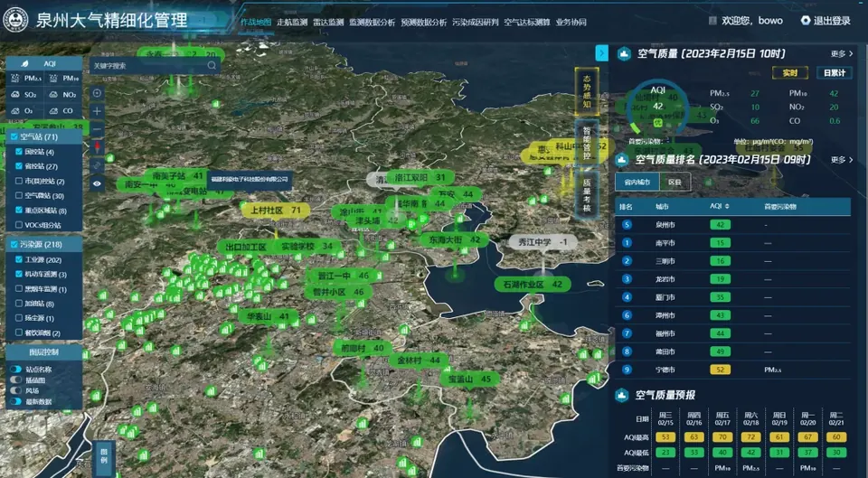Image resolution: width=868 pixels, height=478 pixels.
Task: Collapse right panel with cyan arrow button
Action: tap(602, 53)
